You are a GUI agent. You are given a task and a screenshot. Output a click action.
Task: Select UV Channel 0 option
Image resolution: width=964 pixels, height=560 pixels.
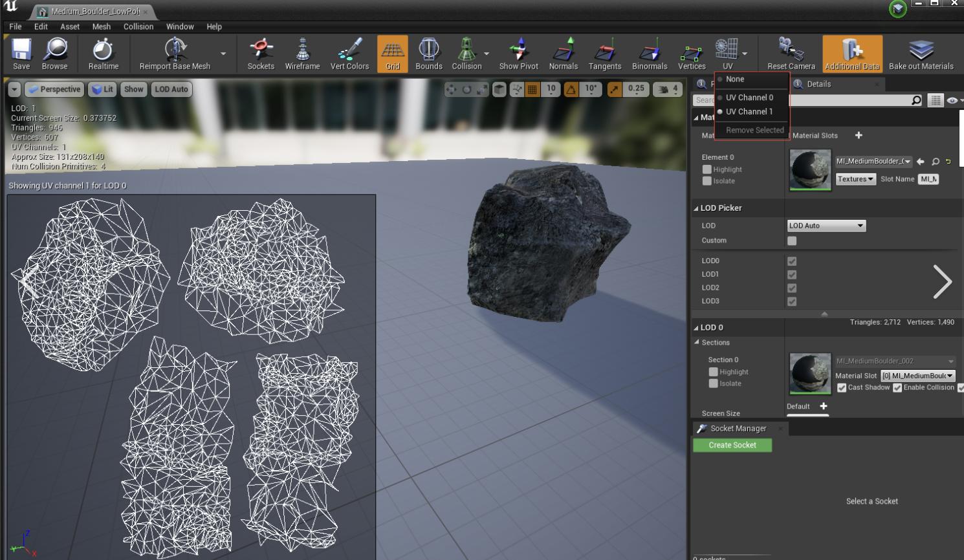(749, 98)
